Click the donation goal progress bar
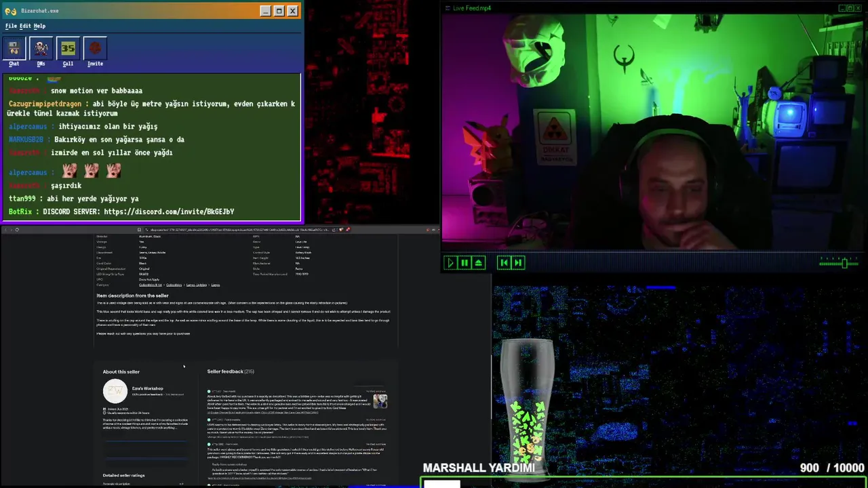This screenshot has height=488, width=868. 644,483
